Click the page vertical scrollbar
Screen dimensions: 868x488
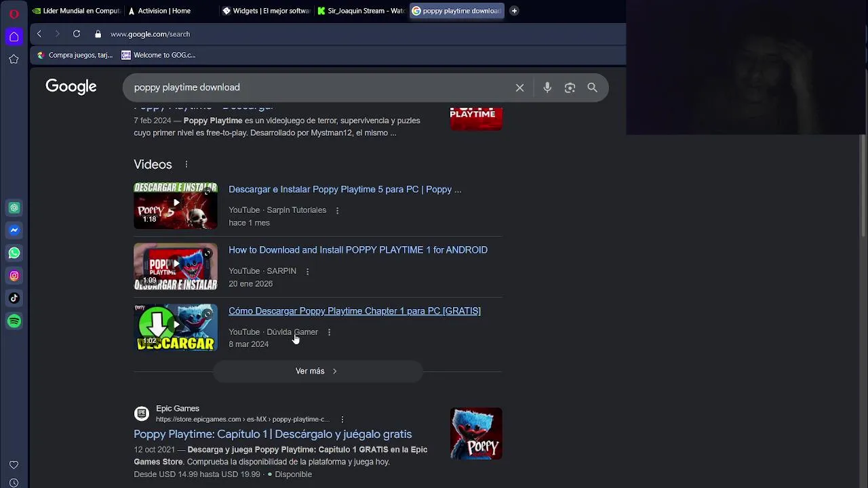pyautogui.click(x=864, y=186)
